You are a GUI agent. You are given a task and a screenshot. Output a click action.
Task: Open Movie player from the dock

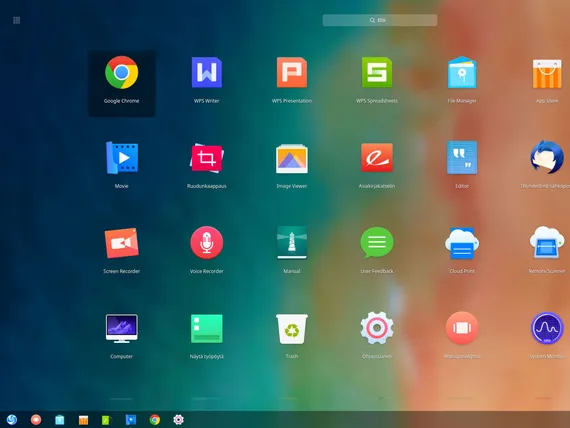131,420
